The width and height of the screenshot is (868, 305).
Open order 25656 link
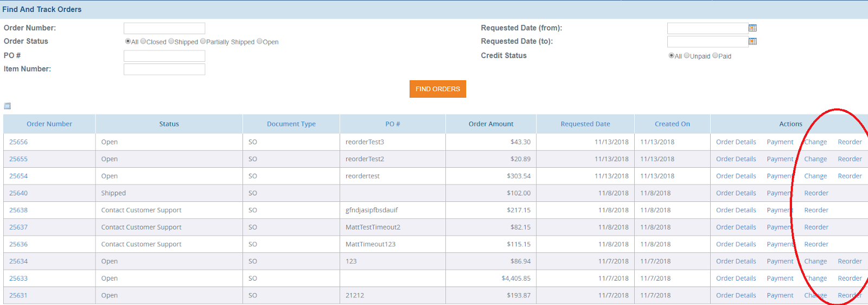[18, 142]
